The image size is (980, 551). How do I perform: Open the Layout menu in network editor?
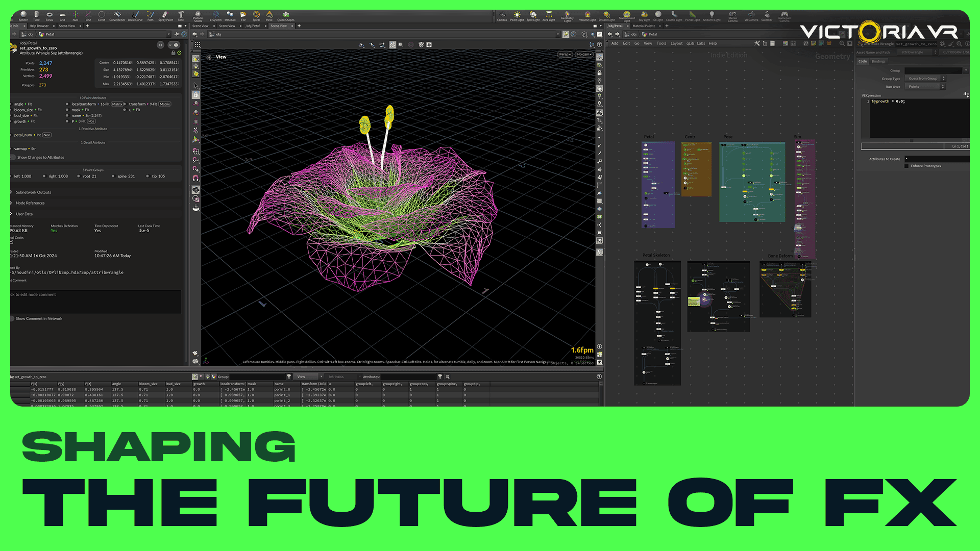click(x=676, y=43)
